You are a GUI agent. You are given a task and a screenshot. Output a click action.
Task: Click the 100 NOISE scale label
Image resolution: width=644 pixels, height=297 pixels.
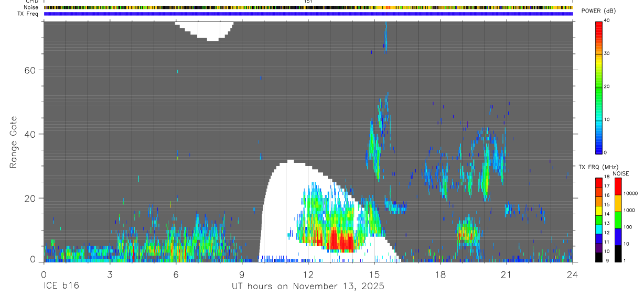click(627, 227)
